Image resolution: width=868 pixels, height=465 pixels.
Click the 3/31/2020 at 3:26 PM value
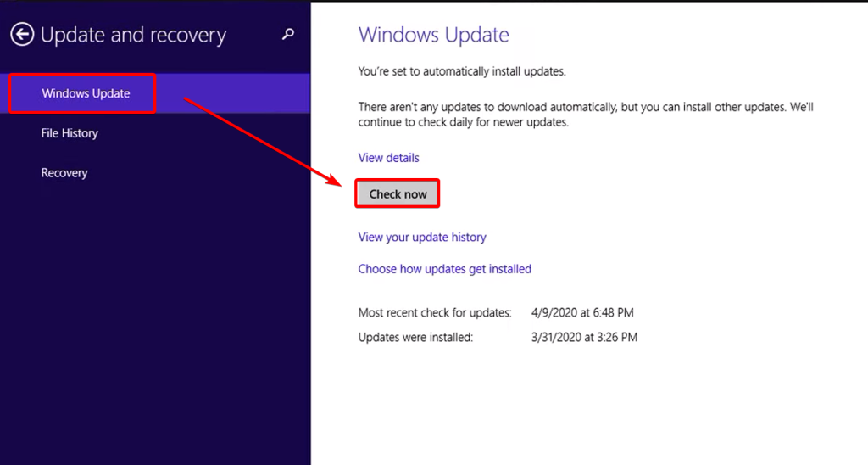coord(584,337)
